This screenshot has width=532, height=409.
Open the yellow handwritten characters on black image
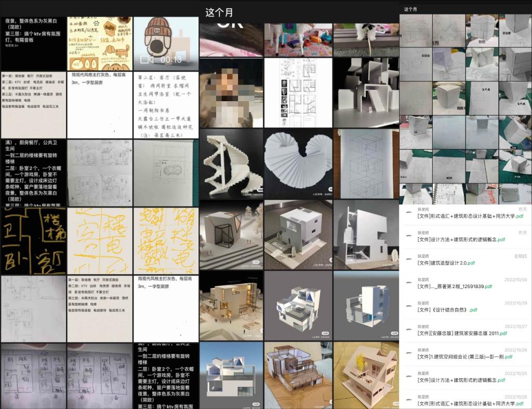pyautogui.click(x=34, y=241)
